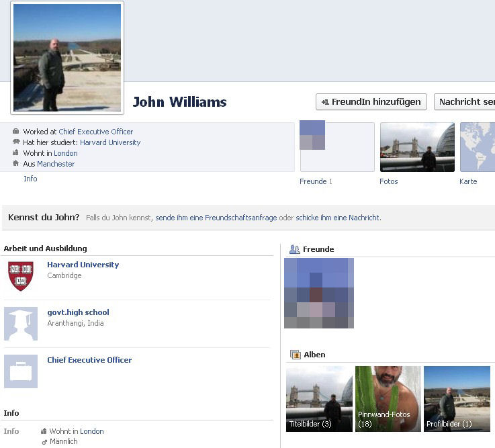Open the Info link under profile summary

[30, 179]
